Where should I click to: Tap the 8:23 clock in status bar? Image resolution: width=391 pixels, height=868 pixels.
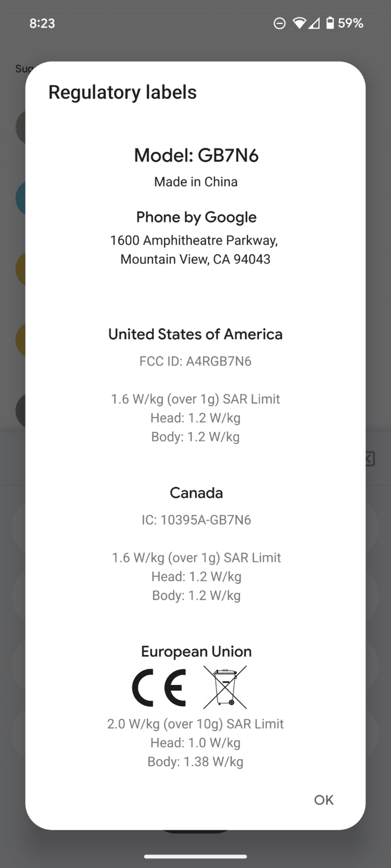click(42, 23)
